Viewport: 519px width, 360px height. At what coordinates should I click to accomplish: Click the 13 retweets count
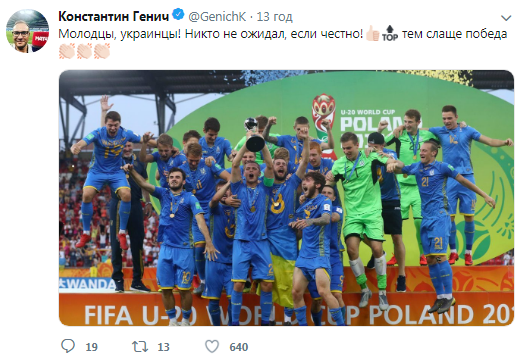click(x=163, y=347)
